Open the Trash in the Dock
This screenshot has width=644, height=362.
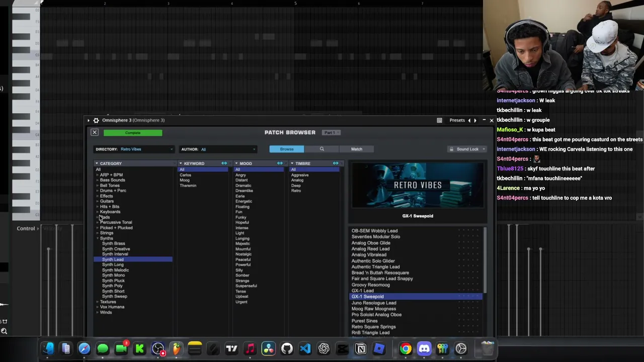click(x=488, y=348)
